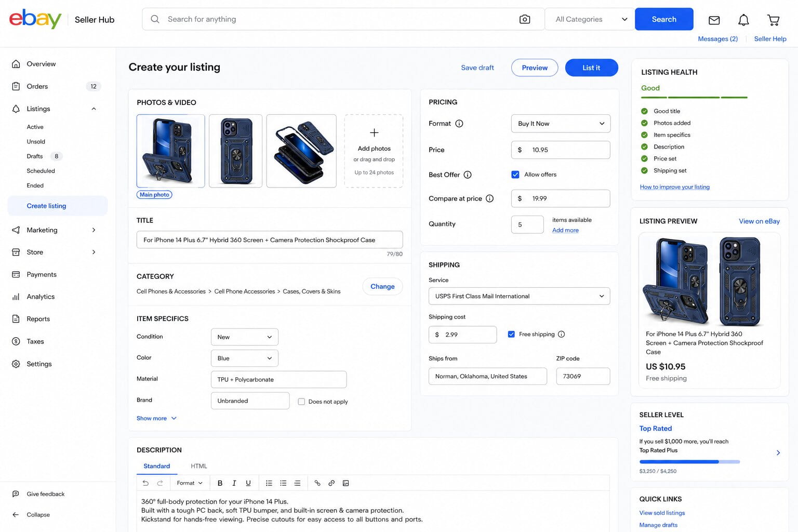Open the messages envelope icon

(714, 20)
